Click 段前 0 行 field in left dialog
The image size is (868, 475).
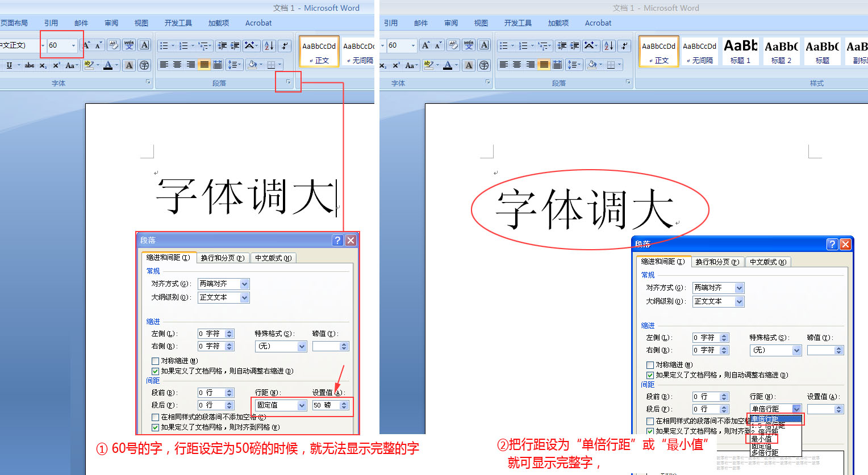tap(215, 393)
